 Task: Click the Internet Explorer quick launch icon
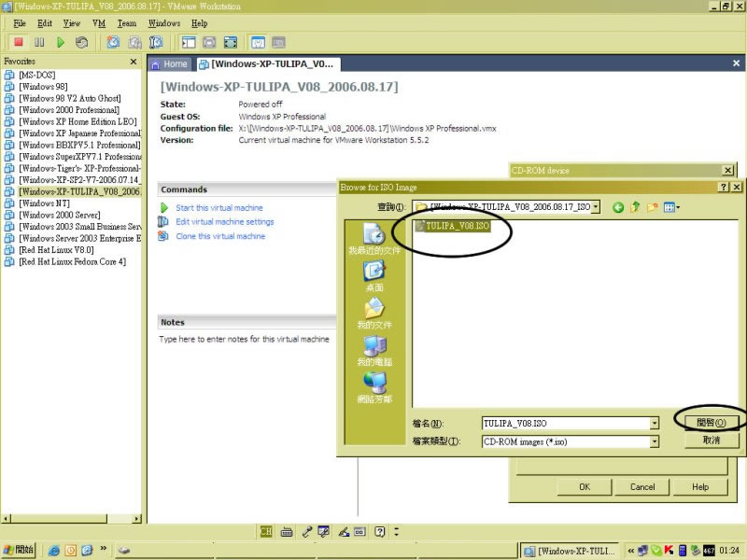click(54, 551)
